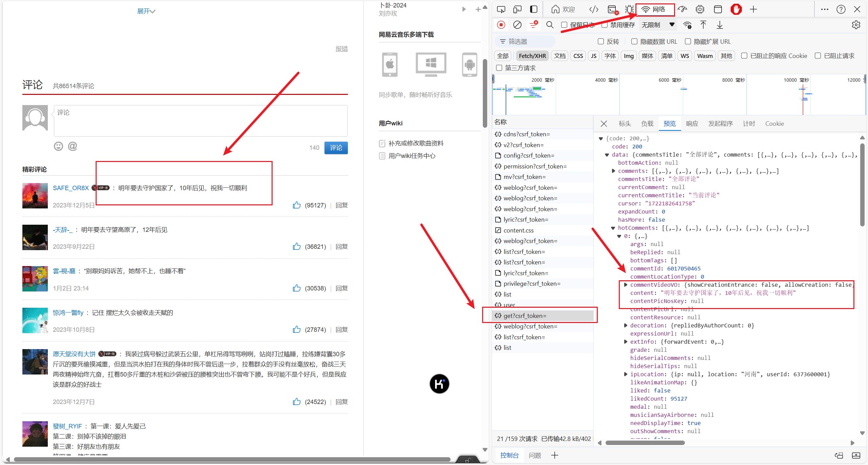Expand the decoration object

click(x=626, y=325)
